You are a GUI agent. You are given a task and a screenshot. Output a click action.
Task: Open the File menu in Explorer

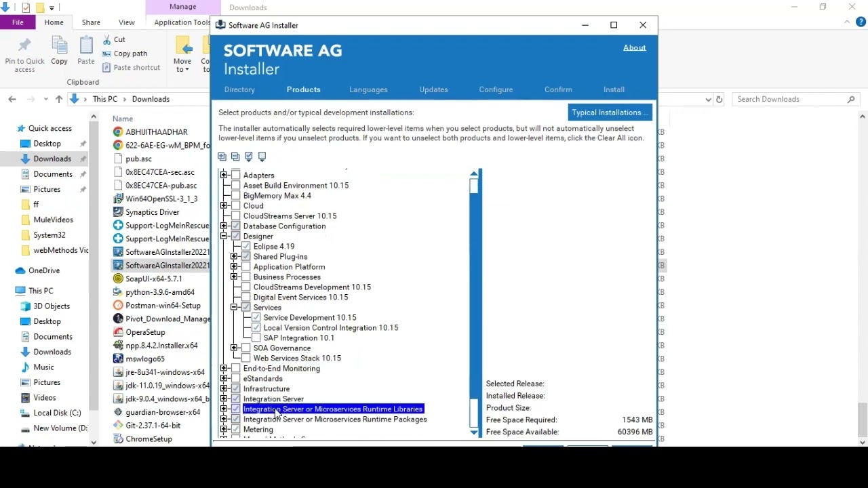tap(18, 22)
